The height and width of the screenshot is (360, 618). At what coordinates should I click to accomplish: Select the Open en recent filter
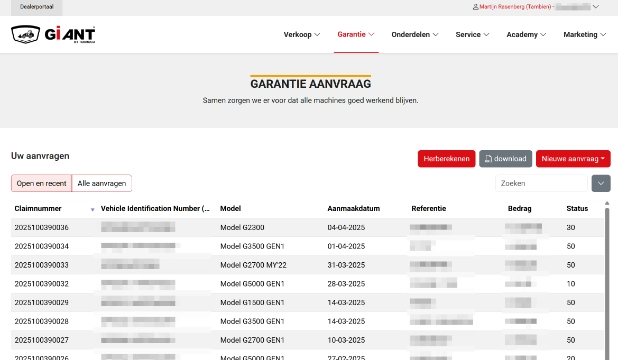click(41, 183)
